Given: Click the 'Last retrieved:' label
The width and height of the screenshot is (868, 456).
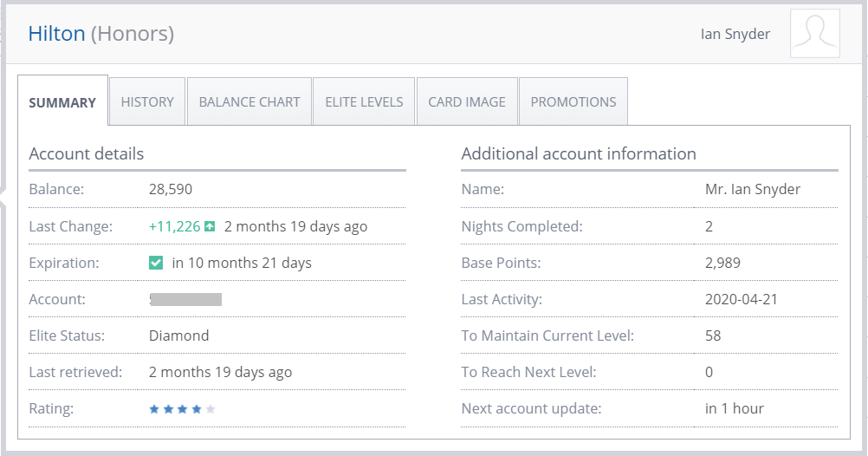Looking at the screenshot, I should pos(75,372).
